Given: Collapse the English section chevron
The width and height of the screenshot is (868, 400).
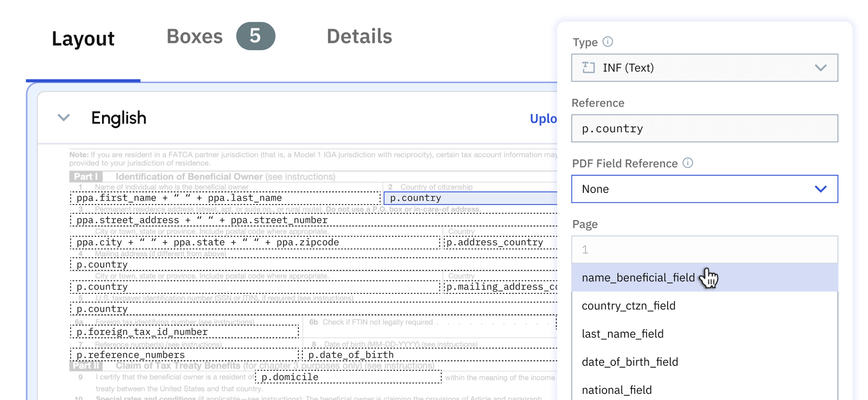Looking at the screenshot, I should pos(64,118).
